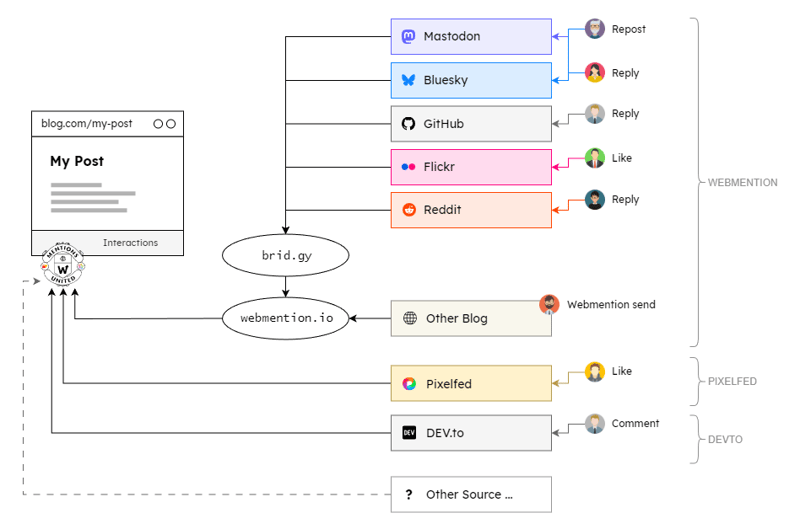Select the WEBMENTION bracket label
The height and width of the screenshot is (529, 800).
tap(742, 183)
